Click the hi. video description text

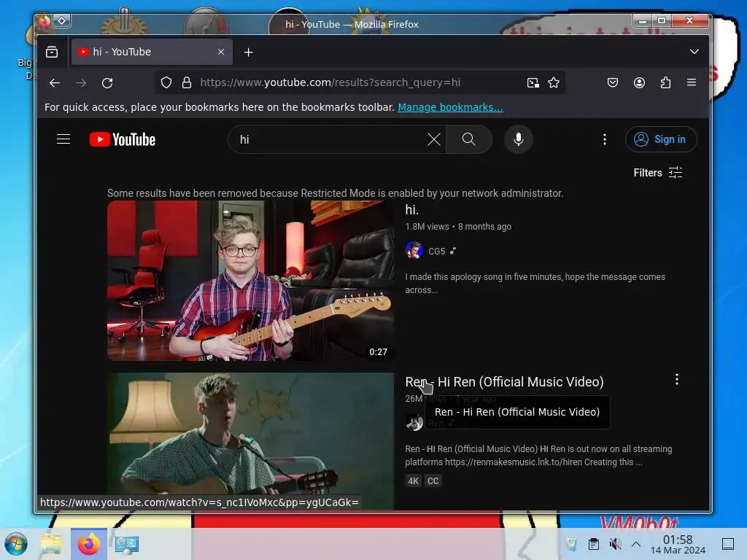tap(535, 284)
